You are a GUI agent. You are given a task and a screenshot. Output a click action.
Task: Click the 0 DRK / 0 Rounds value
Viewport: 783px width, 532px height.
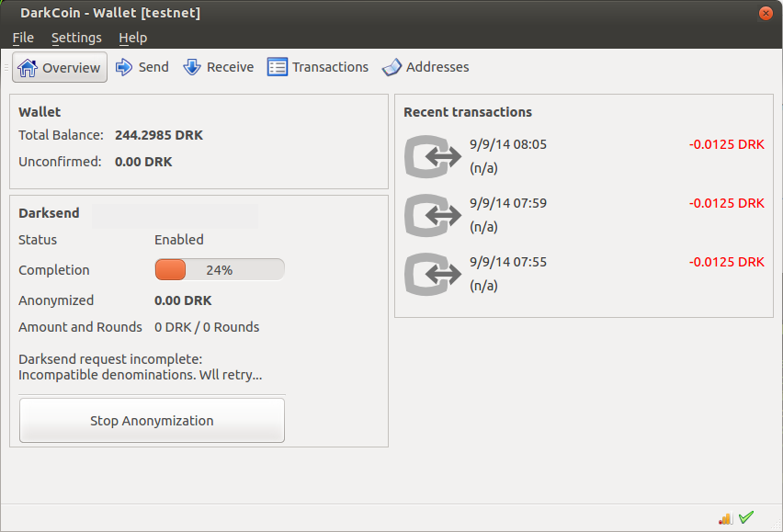coord(207,327)
